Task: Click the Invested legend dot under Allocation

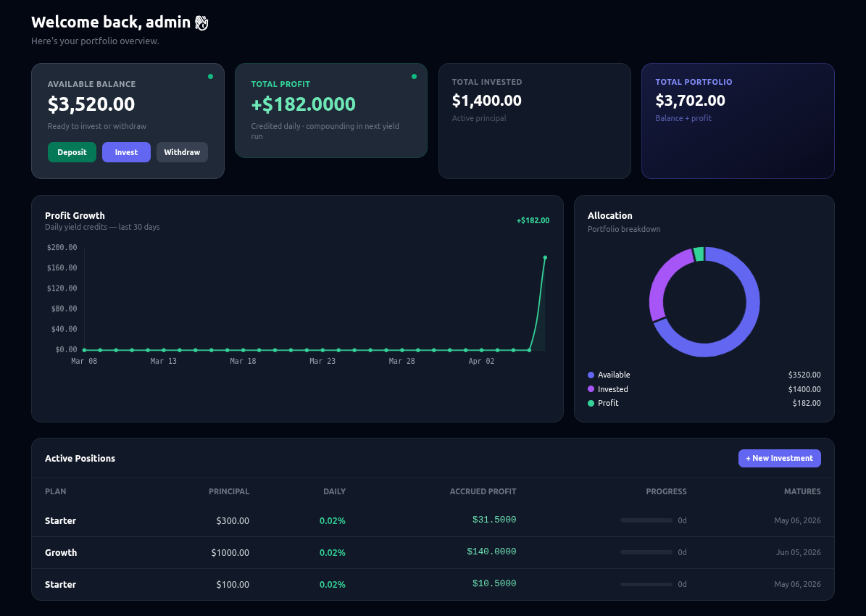Action: (x=591, y=389)
